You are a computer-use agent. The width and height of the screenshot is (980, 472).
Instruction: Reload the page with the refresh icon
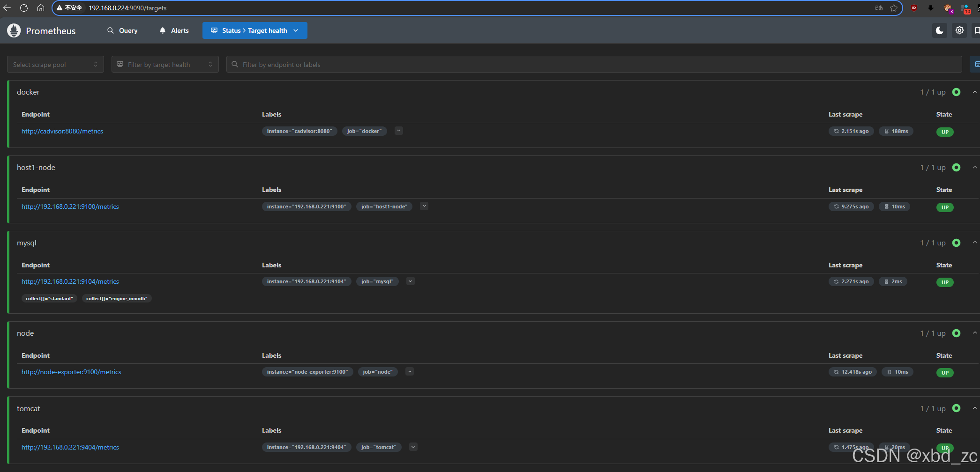[24, 8]
